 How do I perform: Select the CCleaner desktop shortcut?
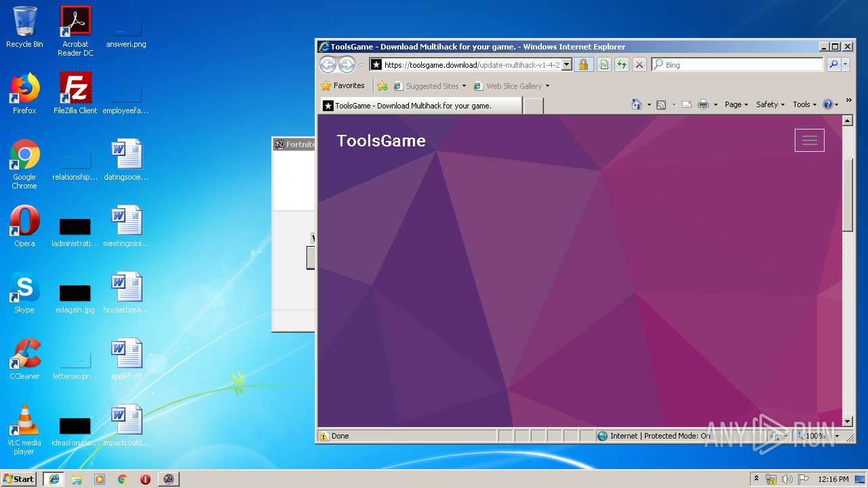(x=24, y=359)
